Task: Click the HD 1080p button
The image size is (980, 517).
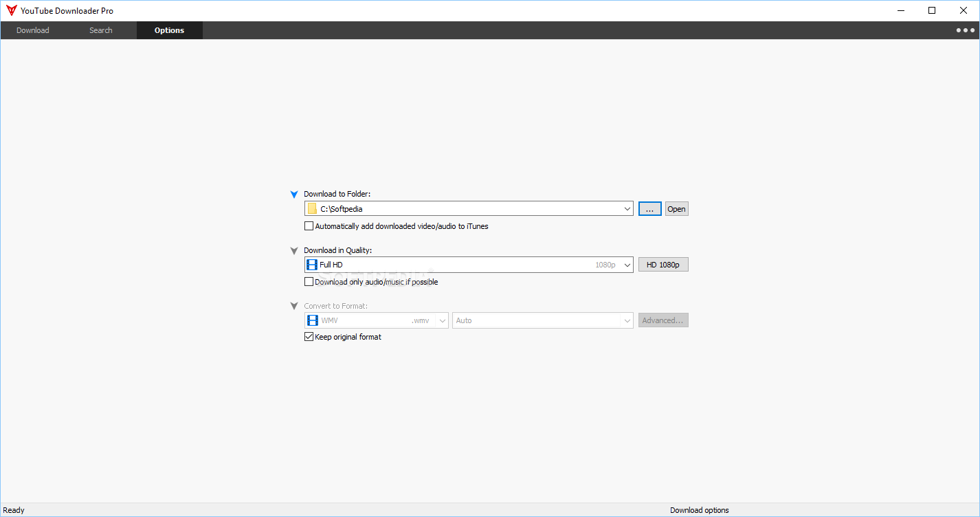Action: click(663, 265)
